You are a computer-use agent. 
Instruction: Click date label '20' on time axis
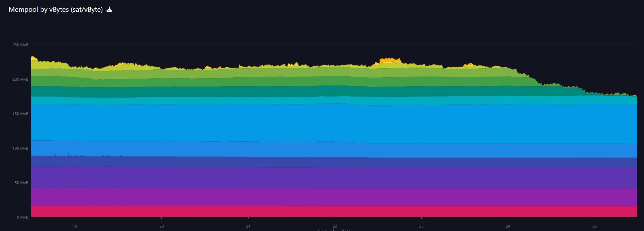[161, 227]
